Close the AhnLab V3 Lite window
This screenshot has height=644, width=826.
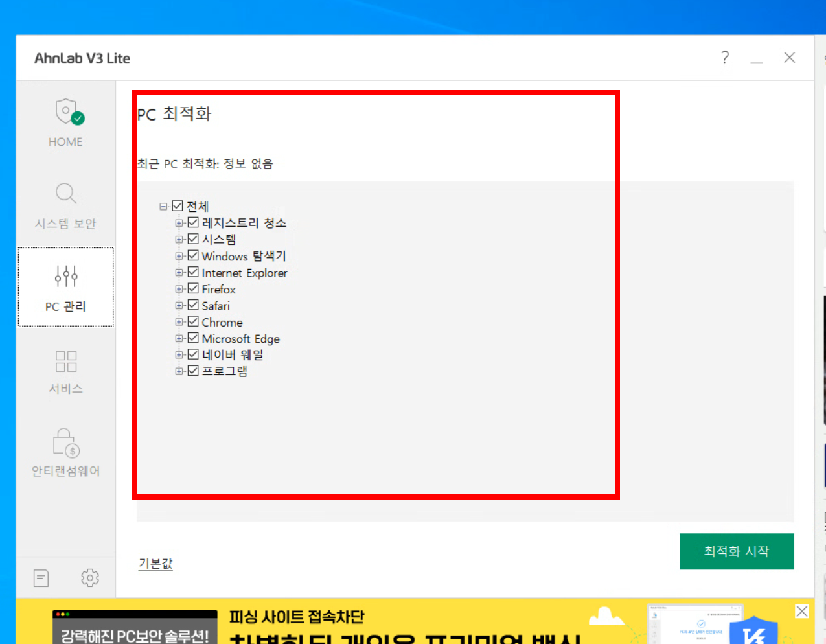click(x=790, y=58)
